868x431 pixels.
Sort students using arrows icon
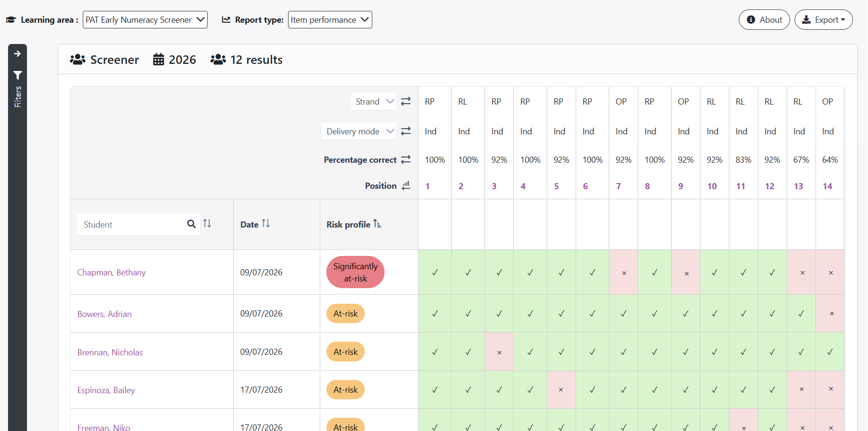point(207,223)
